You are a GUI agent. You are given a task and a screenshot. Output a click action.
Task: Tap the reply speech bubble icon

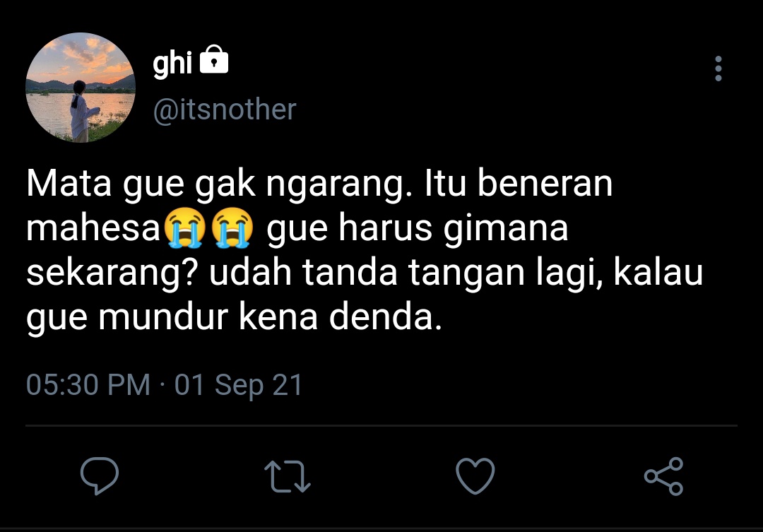pyautogui.click(x=100, y=475)
